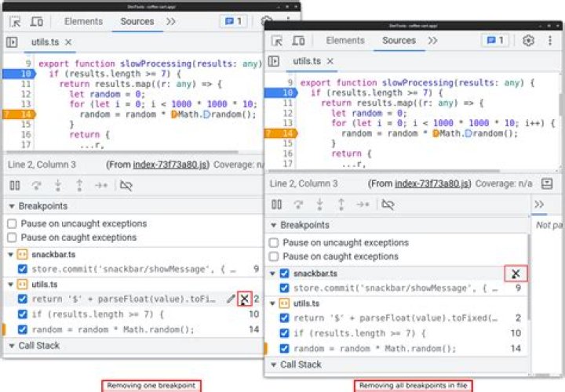Toggle Pause on caught exceptions in right window
565x392 pixels.
tap(274, 256)
